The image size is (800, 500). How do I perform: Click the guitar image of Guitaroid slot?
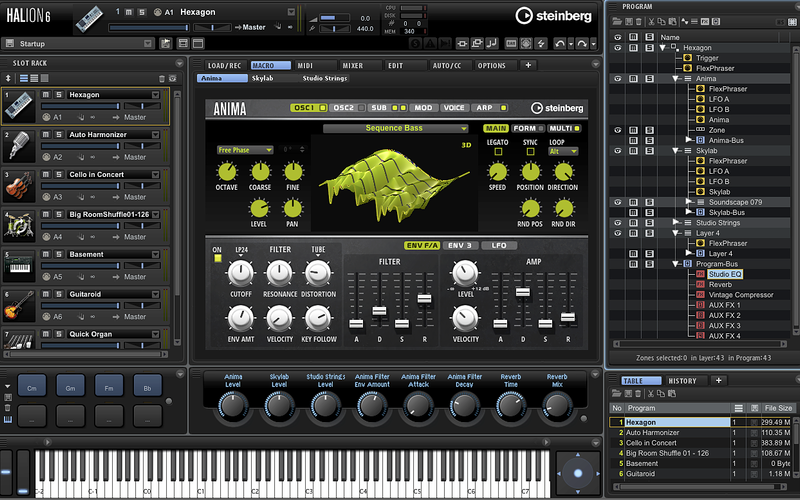19,306
